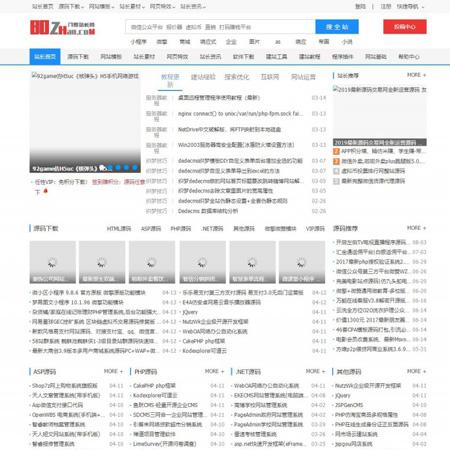Expand the 网页特效 dropdown in top bar
This screenshot has height=450, width=450.
point(162,6)
